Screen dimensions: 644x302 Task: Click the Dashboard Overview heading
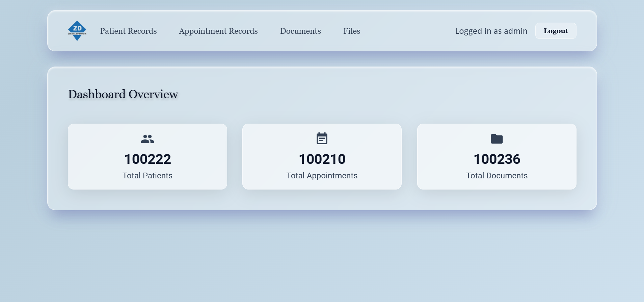(123, 94)
